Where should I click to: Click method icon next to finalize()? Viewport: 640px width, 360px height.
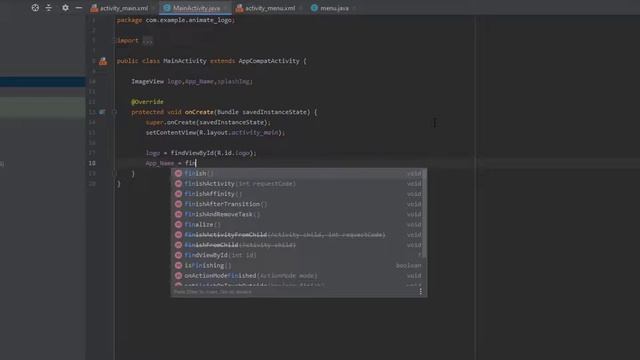pos(178,224)
